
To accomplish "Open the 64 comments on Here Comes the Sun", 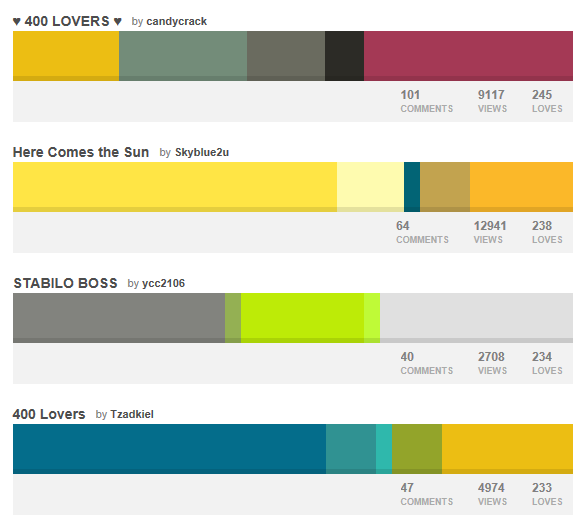I will point(422,232).
